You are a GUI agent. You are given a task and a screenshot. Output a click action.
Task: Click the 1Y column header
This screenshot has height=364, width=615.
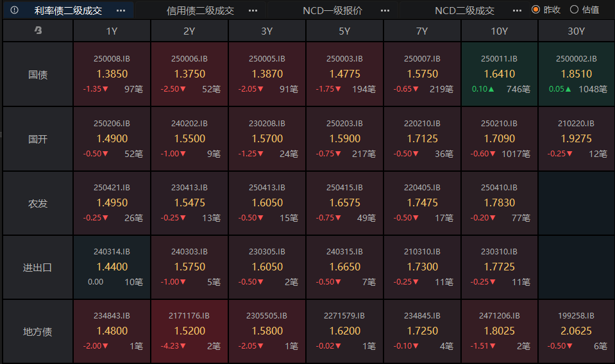tap(112, 31)
